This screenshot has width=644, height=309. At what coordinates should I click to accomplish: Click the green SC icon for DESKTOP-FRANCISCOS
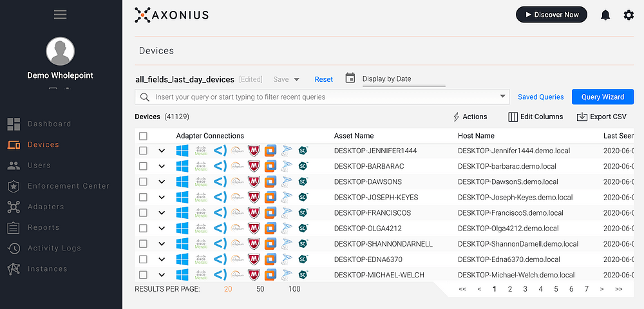pos(303,213)
